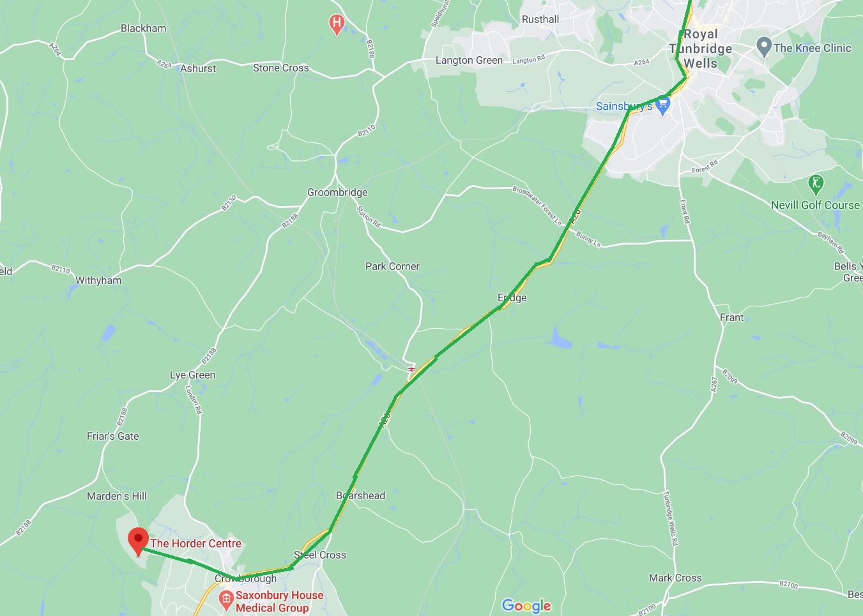The height and width of the screenshot is (616, 863).
Task: Select the Sainsbury's shopping cart marker
Action: point(664,106)
